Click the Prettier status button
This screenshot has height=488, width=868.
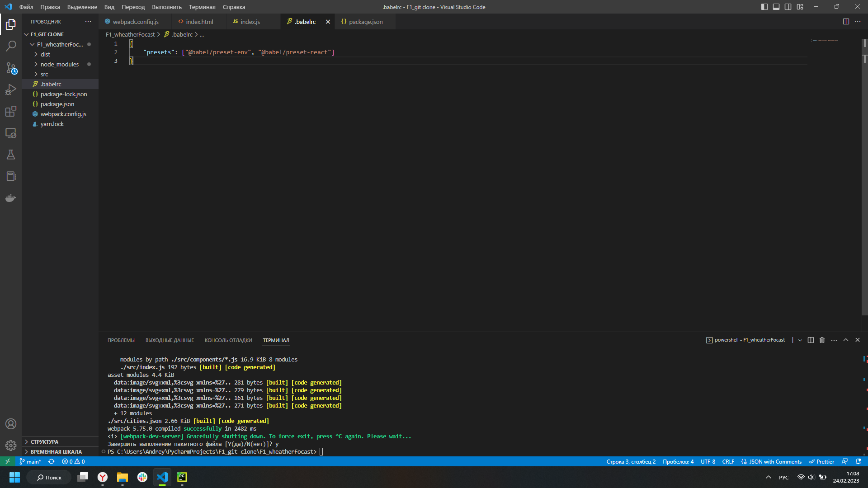click(x=821, y=461)
